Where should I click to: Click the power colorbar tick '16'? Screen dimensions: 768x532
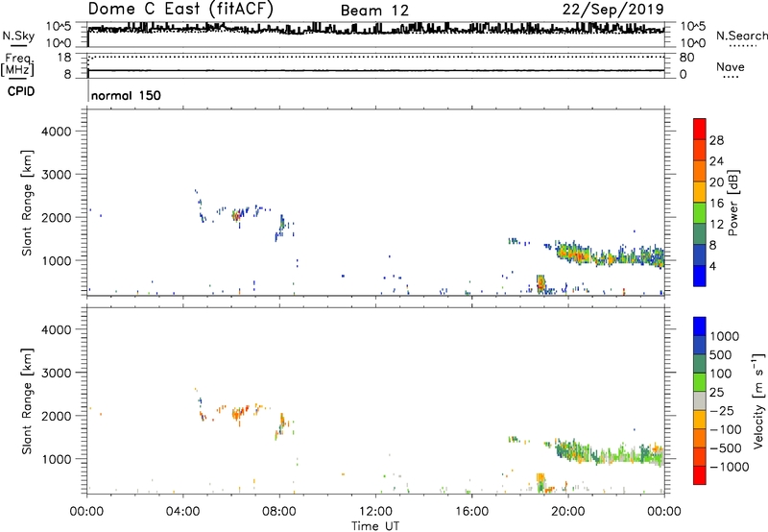pos(716,204)
